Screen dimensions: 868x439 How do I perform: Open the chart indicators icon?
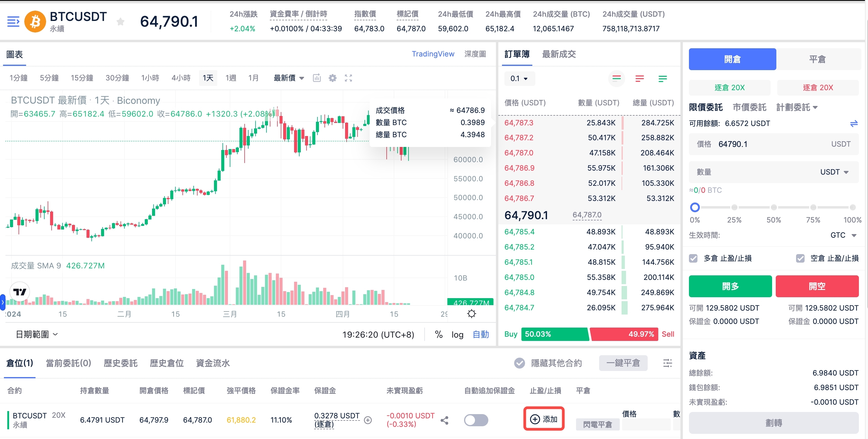(317, 78)
